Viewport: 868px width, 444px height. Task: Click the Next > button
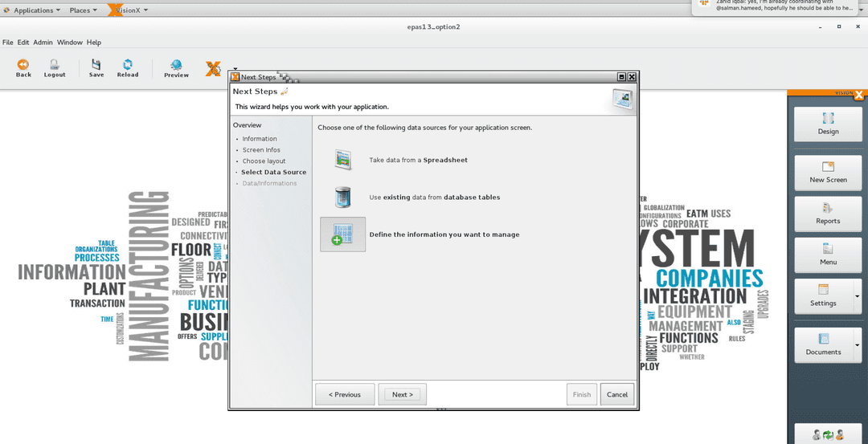tap(402, 394)
